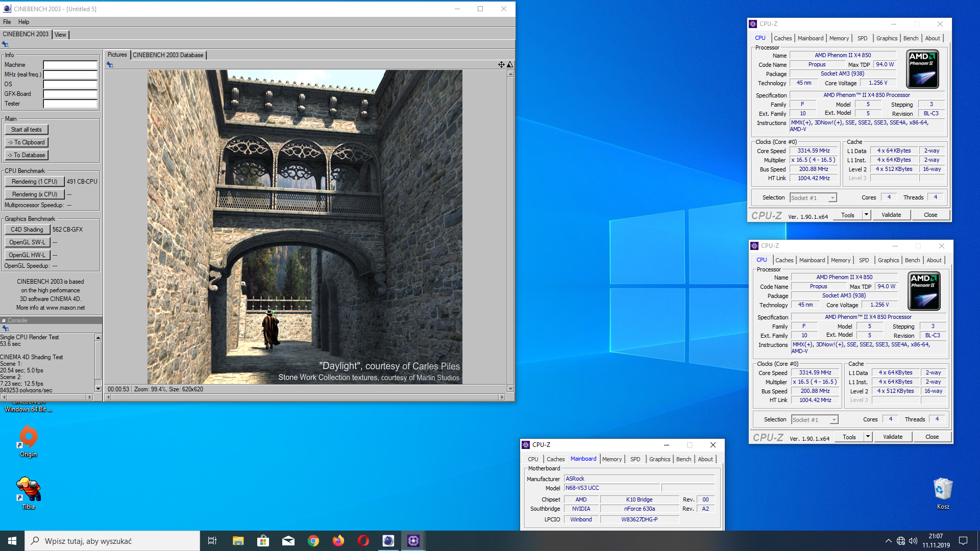Image resolution: width=980 pixels, height=551 pixels.
Task: Open the Kosz recycle bin icon
Action: tap(943, 493)
